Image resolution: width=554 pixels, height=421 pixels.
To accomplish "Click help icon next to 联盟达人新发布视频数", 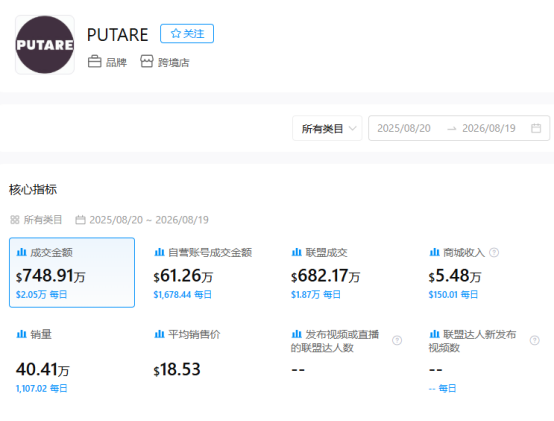I will point(535,340).
